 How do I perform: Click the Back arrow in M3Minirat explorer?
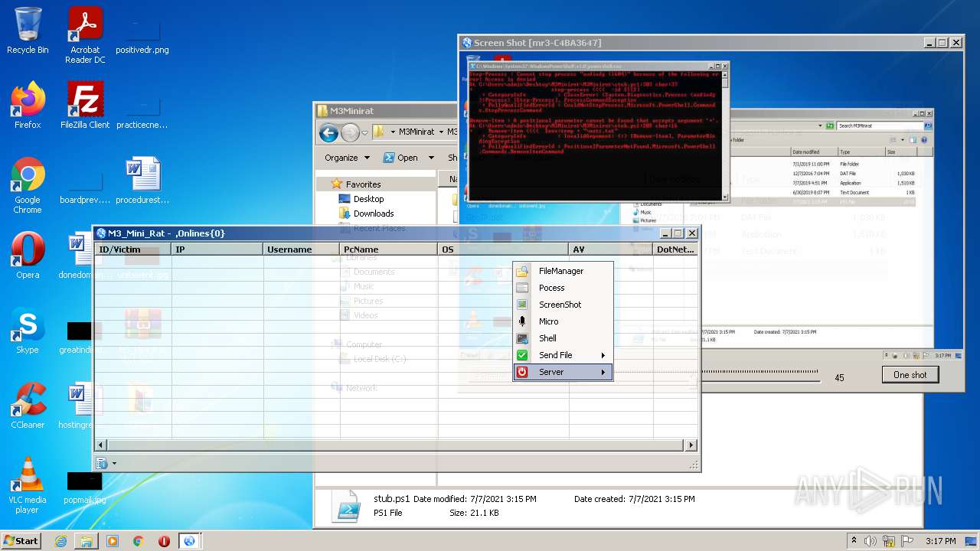click(x=329, y=132)
